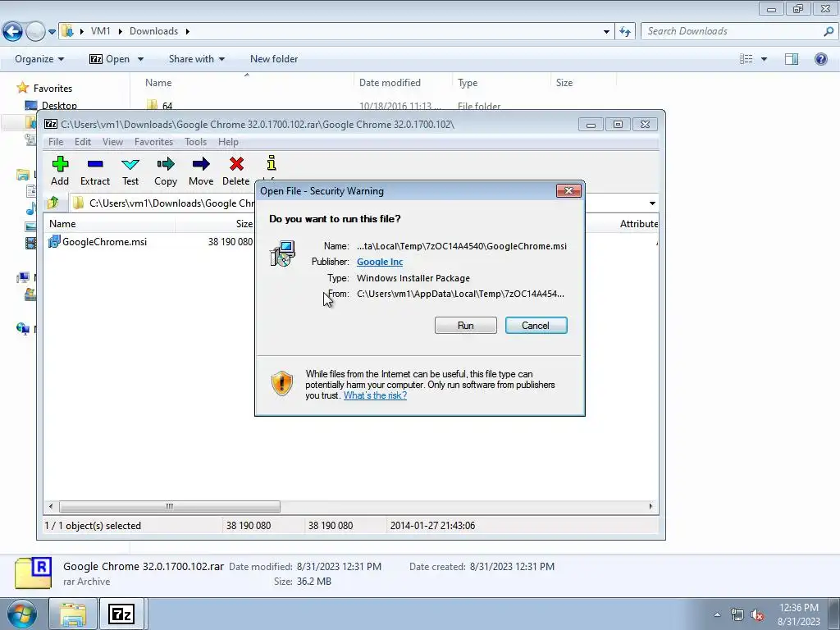
Task: Click the installer package icon in dialog
Action: (282, 254)
